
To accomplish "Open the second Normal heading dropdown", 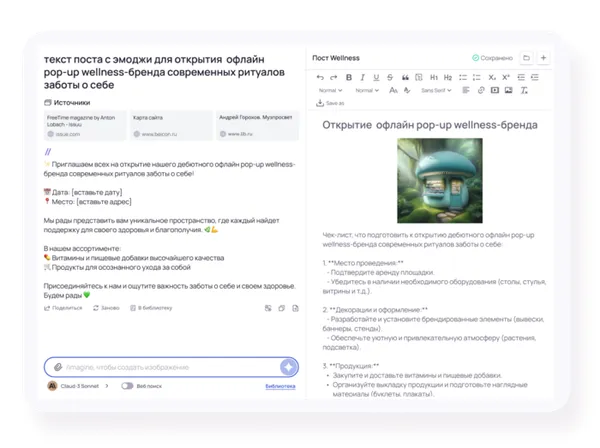I will [x=367, y=90].
